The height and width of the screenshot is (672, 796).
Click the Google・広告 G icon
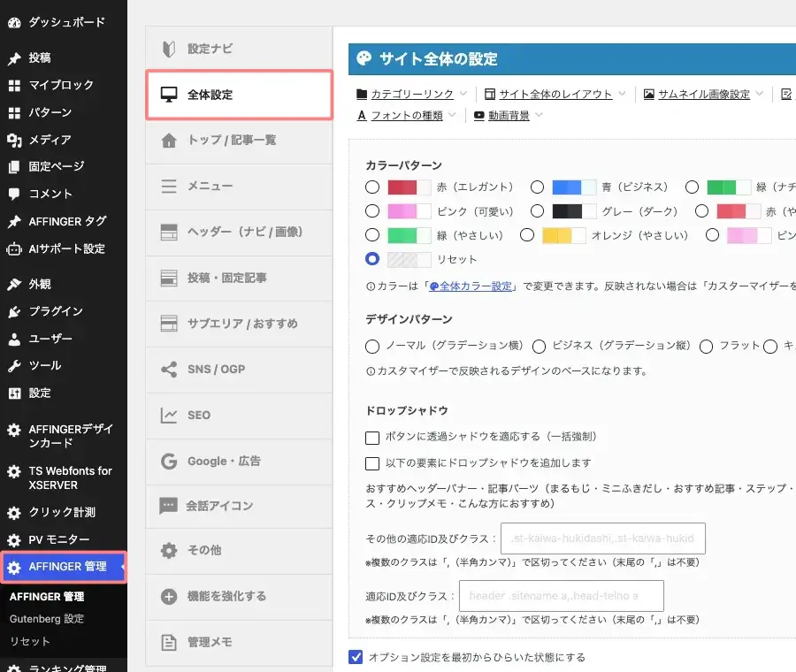click(x=169, y=462)
